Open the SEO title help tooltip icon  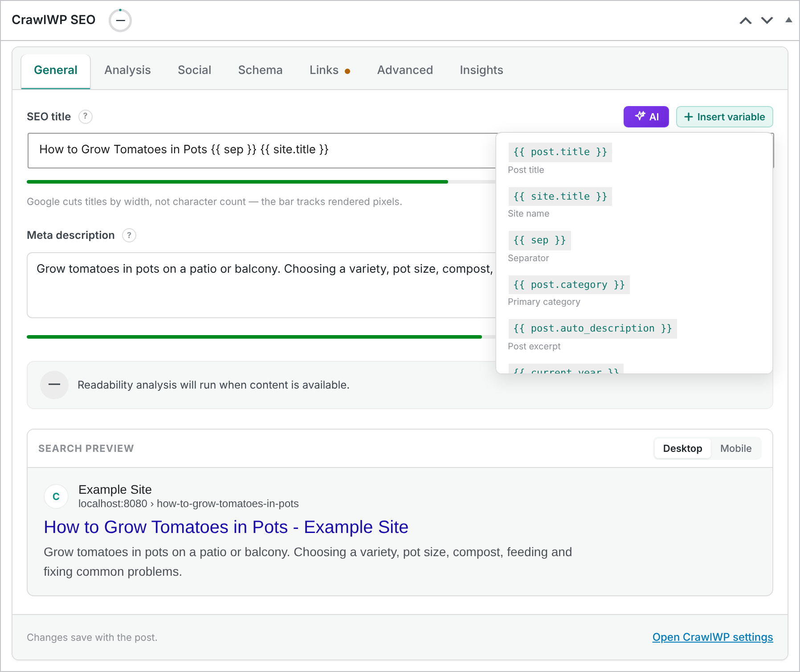point(86,117)
